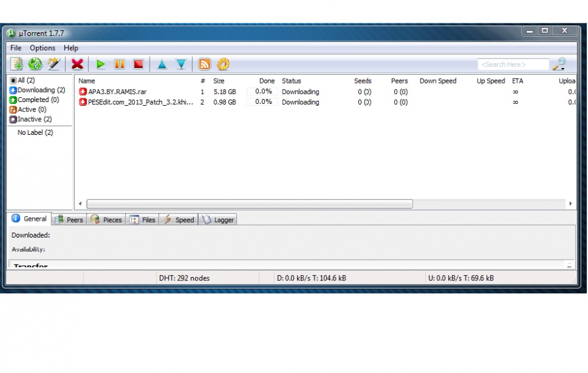Sort by the # column header
The width and height of the screenshot is (588, 373).
203,81
